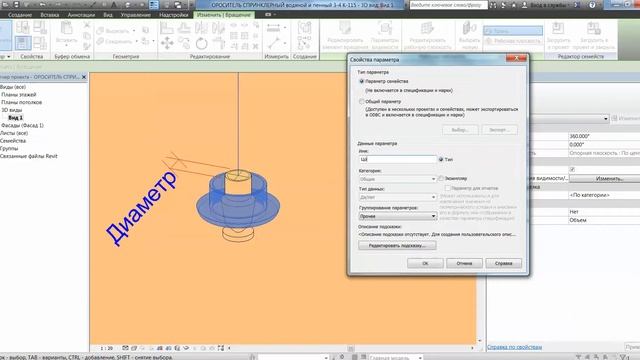
Task: Click Редактировать подсказку button
Action: [x=397, y=245]
